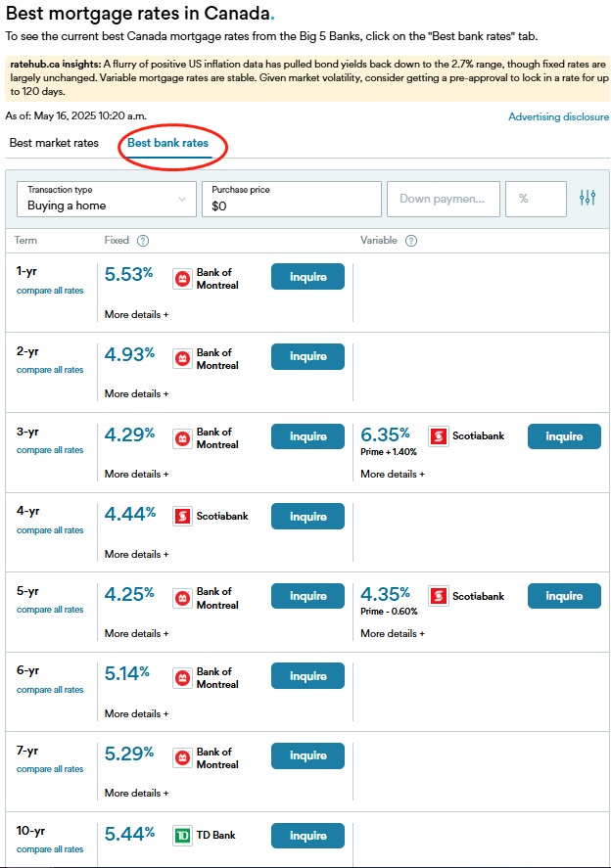Screen dimensions: 611x868
Task: Expand More details under 7-yr fixed rate
Action: click(136, 793)
